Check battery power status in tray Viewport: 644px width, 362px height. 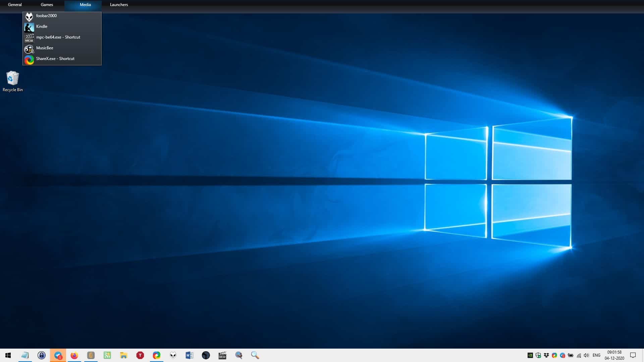(571, 355)
